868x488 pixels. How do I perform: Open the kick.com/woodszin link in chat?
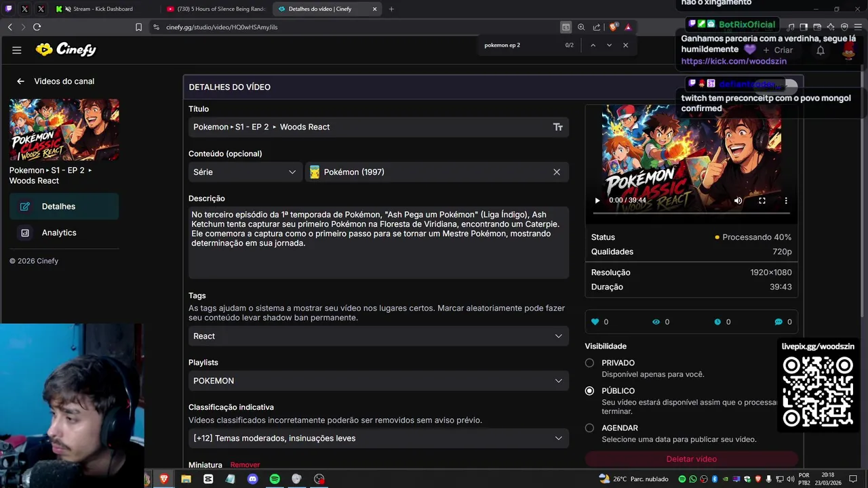[734, 61]
